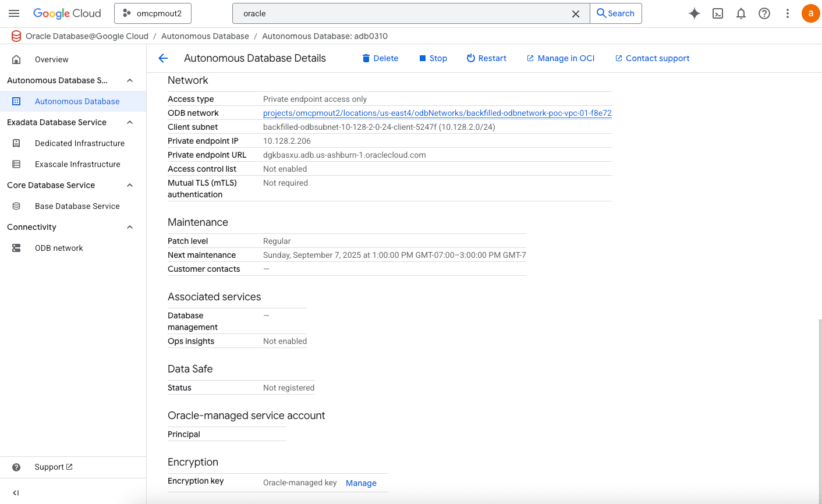822x504 pixels.
Task: Go back using the blue back arrow
Action: tap(163, 58)
